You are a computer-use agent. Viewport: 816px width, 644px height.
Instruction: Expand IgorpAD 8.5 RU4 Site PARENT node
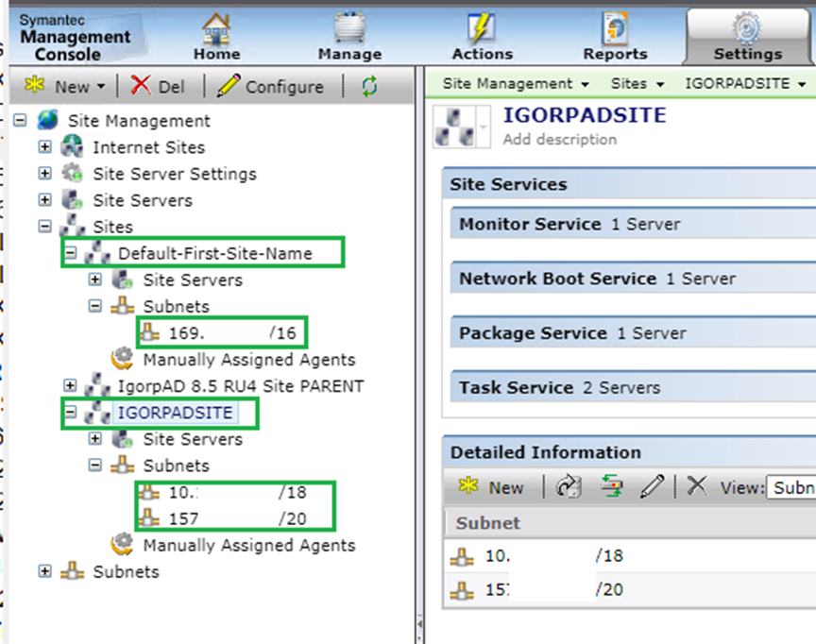(x=70, y=385)
